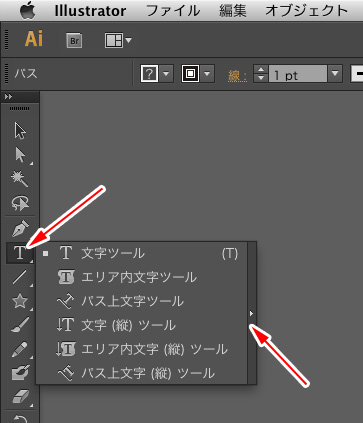Open the stroke weight dropdown list
This screenshot has width=363, height=423.
[335, 74]
